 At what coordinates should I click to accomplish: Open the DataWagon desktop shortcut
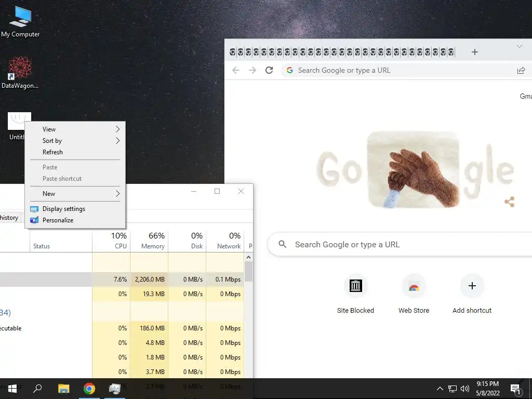(20, 72)
